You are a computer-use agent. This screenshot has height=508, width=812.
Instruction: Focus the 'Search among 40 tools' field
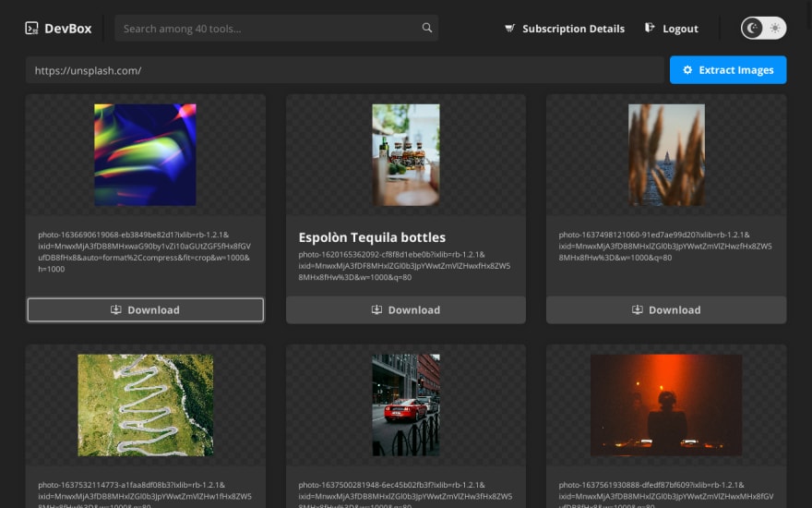pos(276,28)
